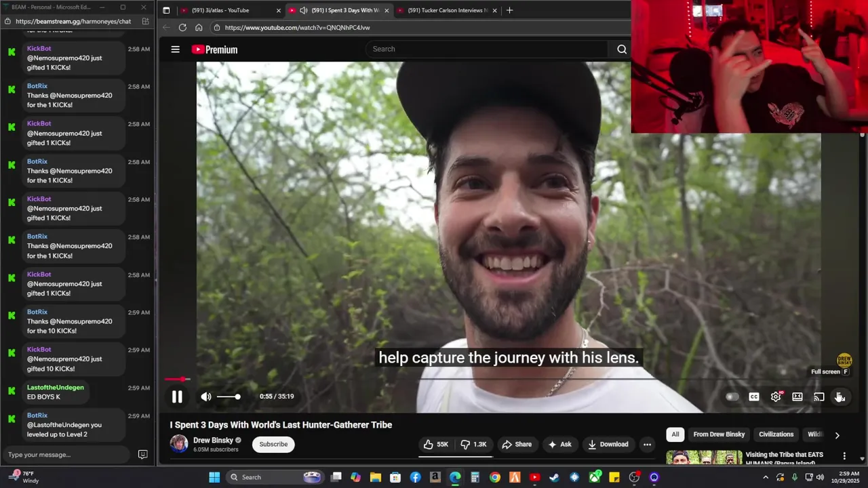Open Windows Start menu
This screenshot has height=488, width=868.
pyautogui.click(x=214, y=477)
